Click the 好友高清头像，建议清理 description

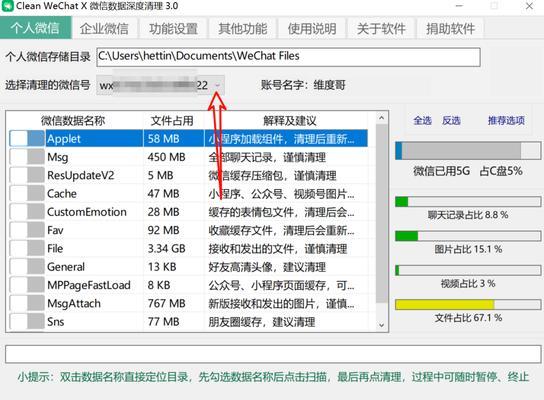[x=267, y=267]
